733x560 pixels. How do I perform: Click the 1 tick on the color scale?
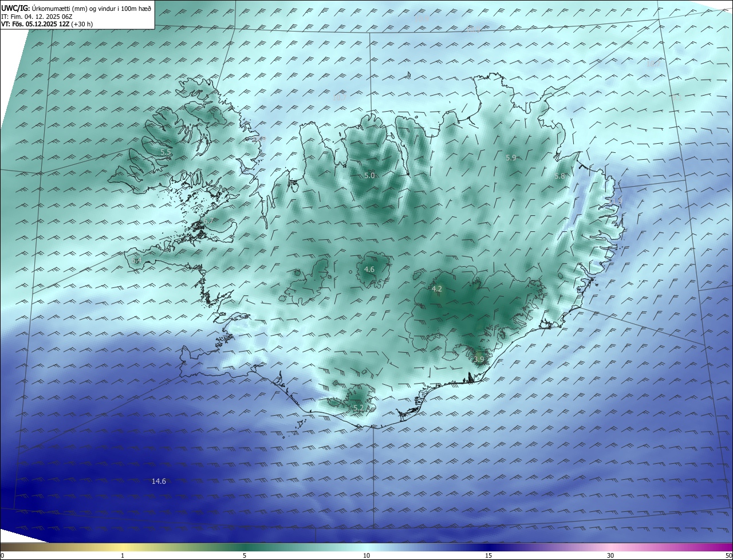[123, 555]
